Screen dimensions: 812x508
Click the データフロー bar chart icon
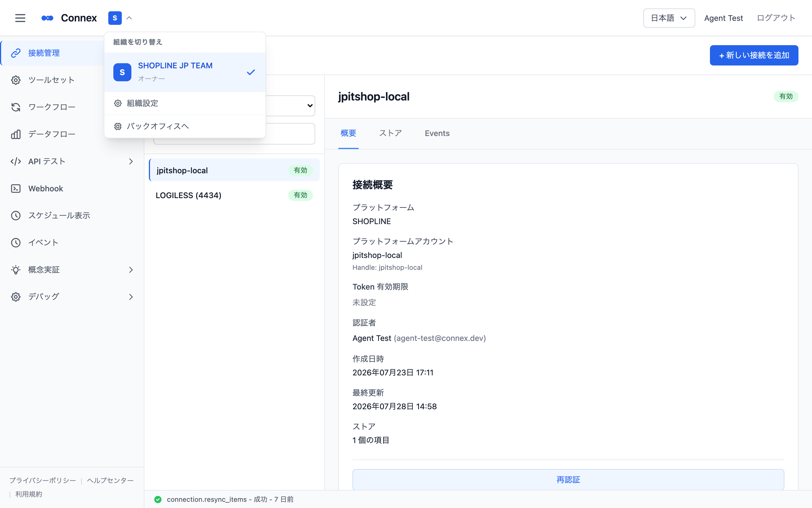point(16,134)
